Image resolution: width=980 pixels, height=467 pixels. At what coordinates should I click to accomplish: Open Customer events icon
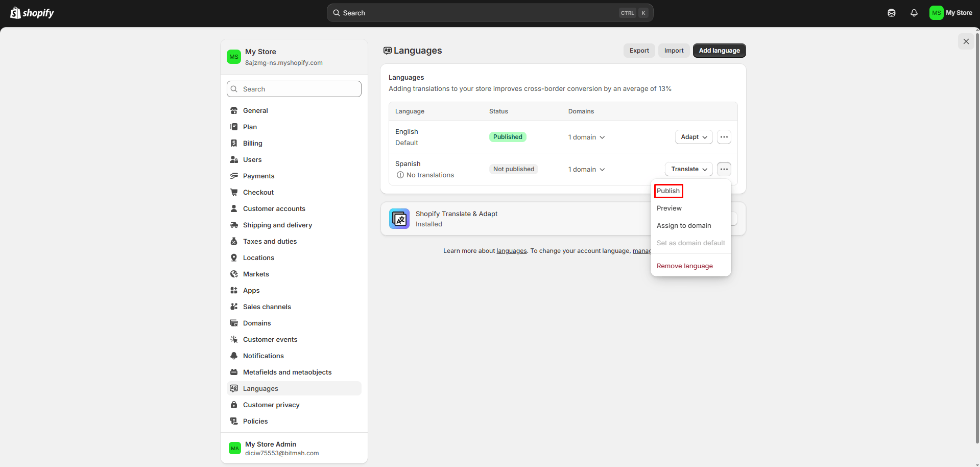coord(234,339)
